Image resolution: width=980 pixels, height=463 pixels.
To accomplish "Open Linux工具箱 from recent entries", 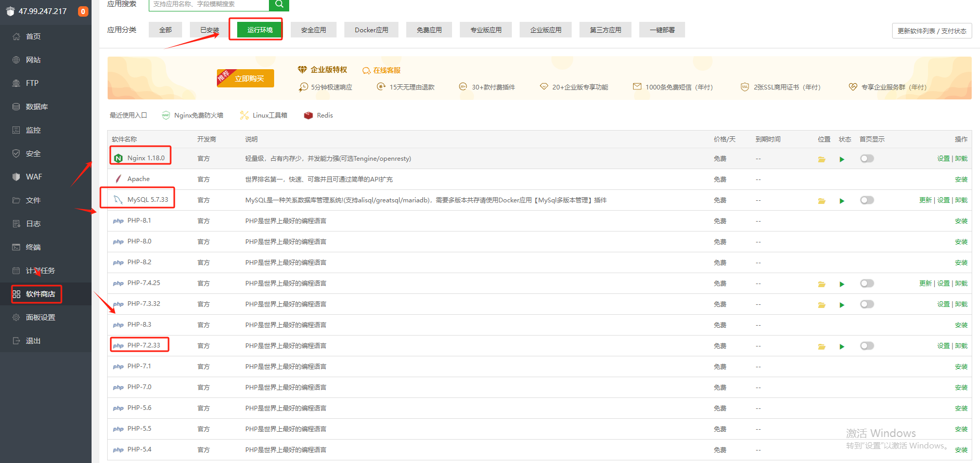I will 264,115.
